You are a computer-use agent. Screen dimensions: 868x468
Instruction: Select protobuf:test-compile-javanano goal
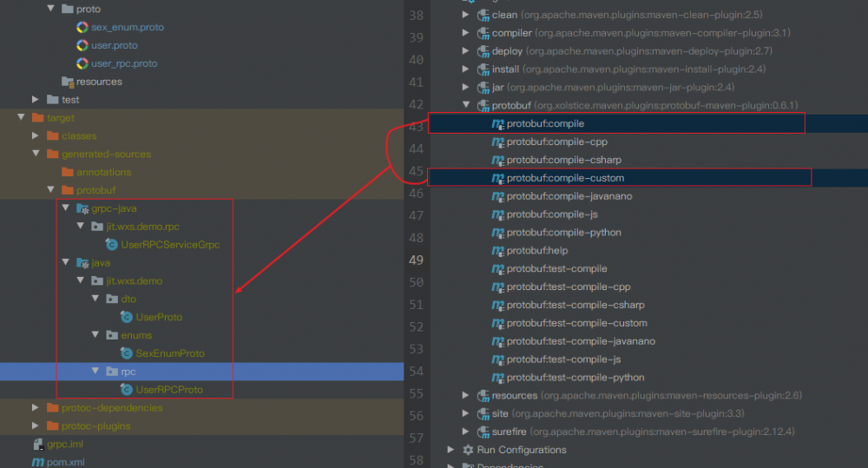(x=581, y=341)
